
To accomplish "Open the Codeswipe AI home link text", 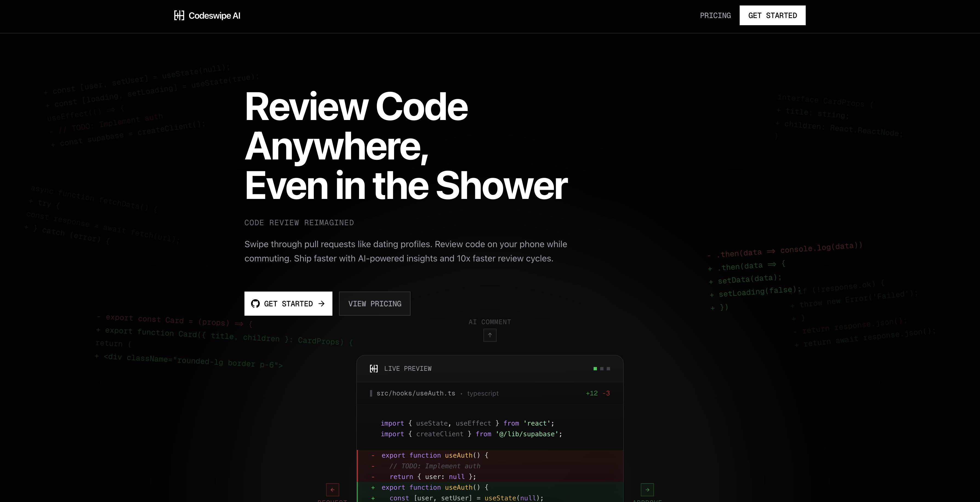I will [214, 16].
